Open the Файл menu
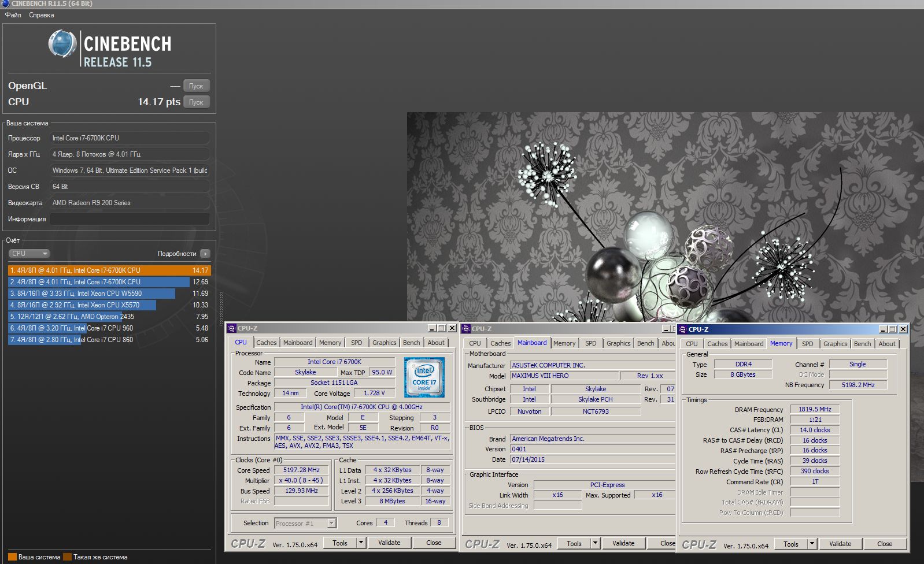This screenshot has width=924, height=564. pyautogui.click(x=13, y=15)
